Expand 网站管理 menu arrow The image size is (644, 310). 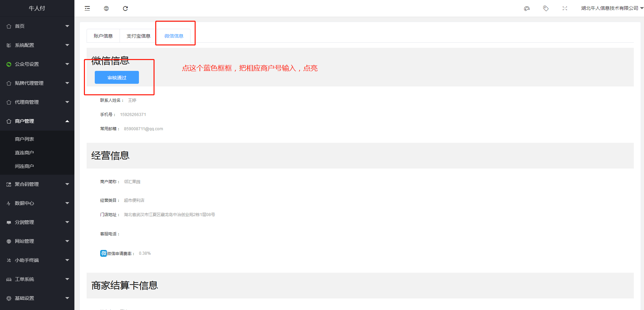coord(67,241)
